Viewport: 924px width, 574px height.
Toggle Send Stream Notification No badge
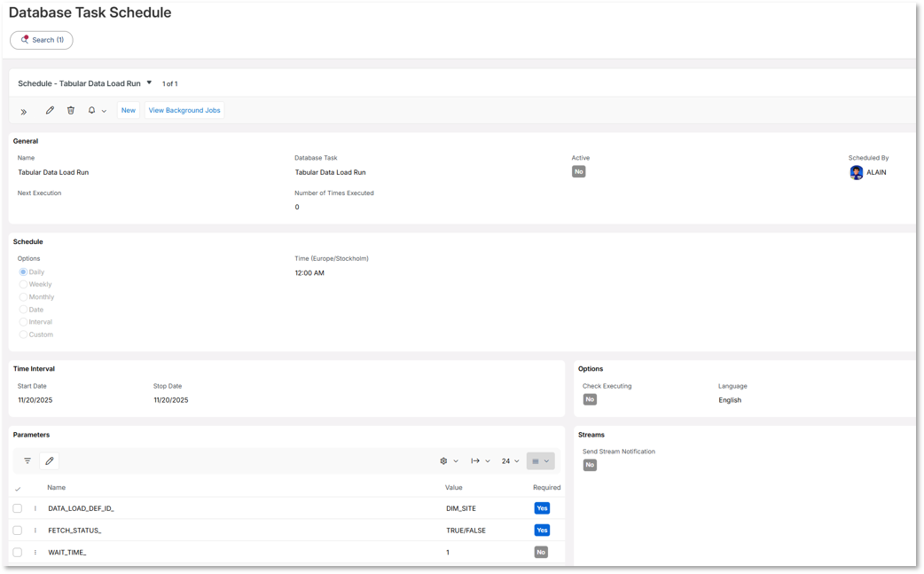(590, 465)
